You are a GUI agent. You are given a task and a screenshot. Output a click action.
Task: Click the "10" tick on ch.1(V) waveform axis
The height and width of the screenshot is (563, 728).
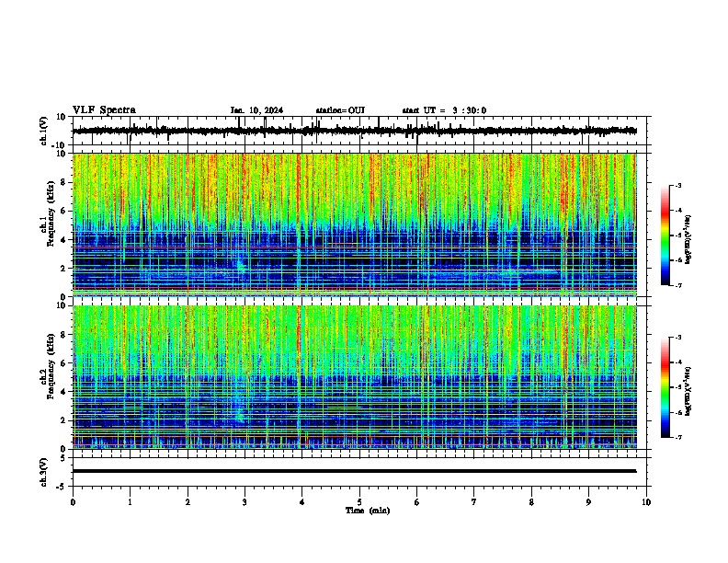point(62,117)
